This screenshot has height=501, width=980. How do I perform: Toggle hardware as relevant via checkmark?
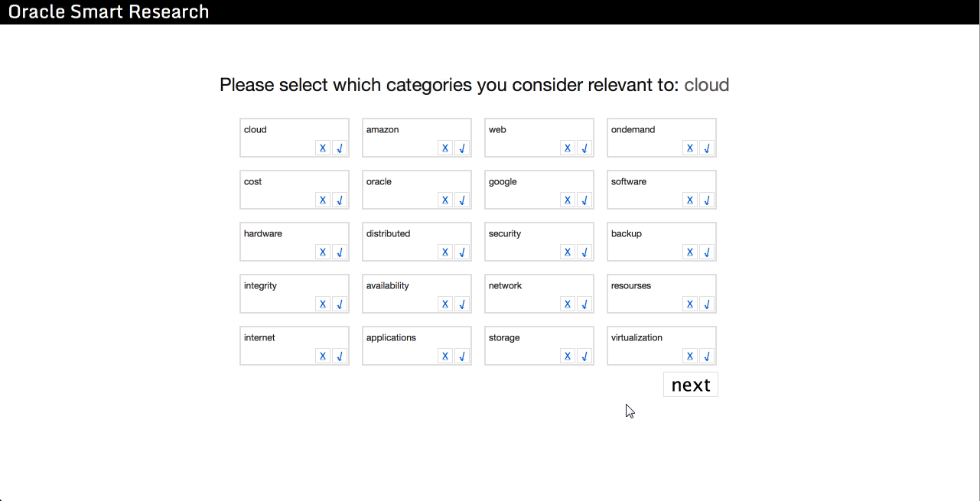(x=340, y=252)
